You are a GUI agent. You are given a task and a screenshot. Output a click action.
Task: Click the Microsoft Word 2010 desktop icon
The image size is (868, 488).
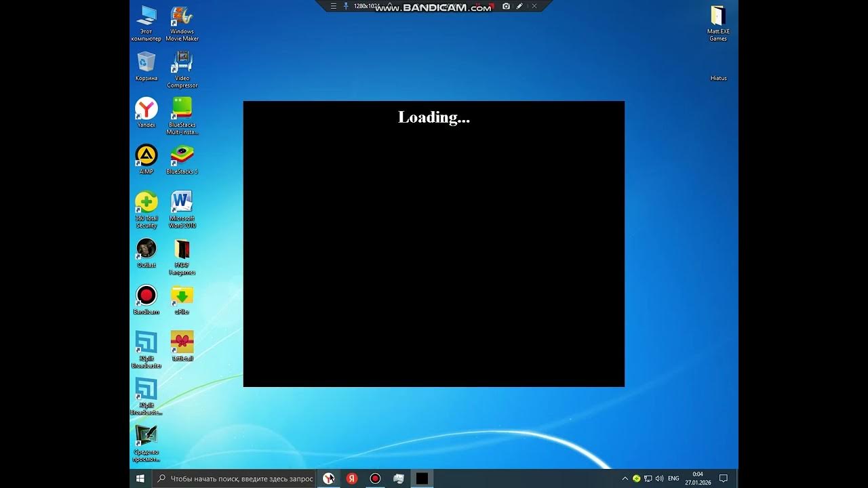[x=182, y=203]
